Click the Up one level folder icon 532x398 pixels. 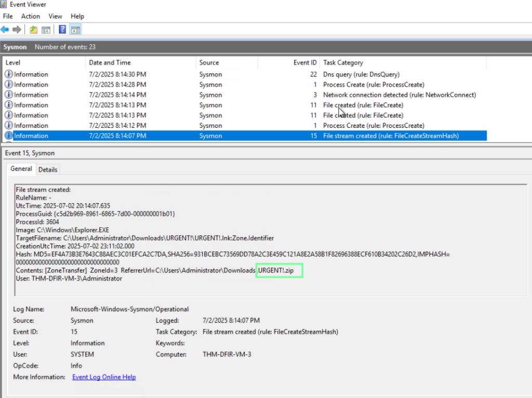(34, 30)
